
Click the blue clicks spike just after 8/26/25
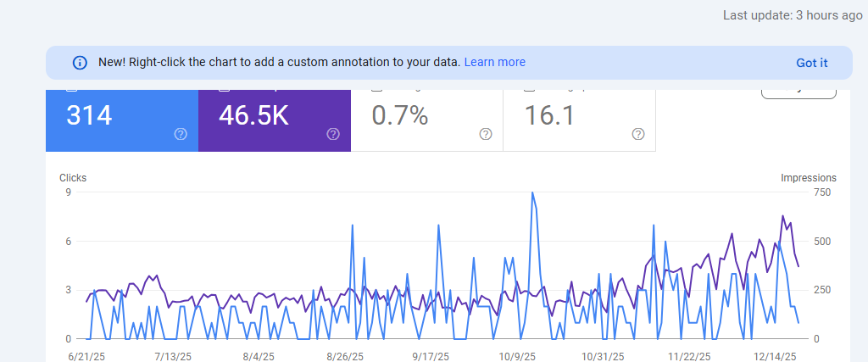(x=352, y=225)
